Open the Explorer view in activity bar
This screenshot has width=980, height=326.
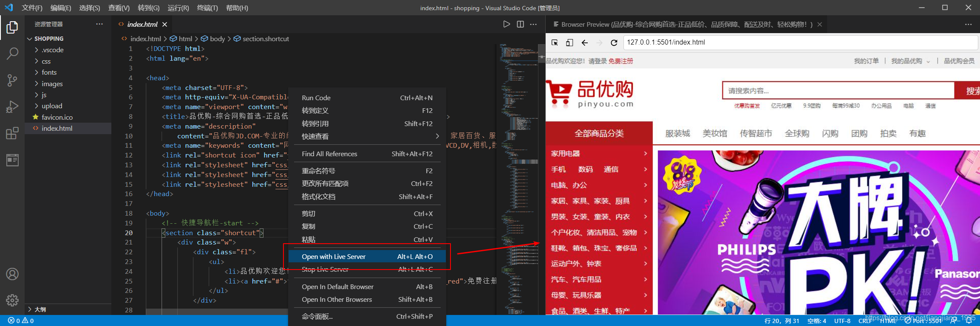coord(12,28)
